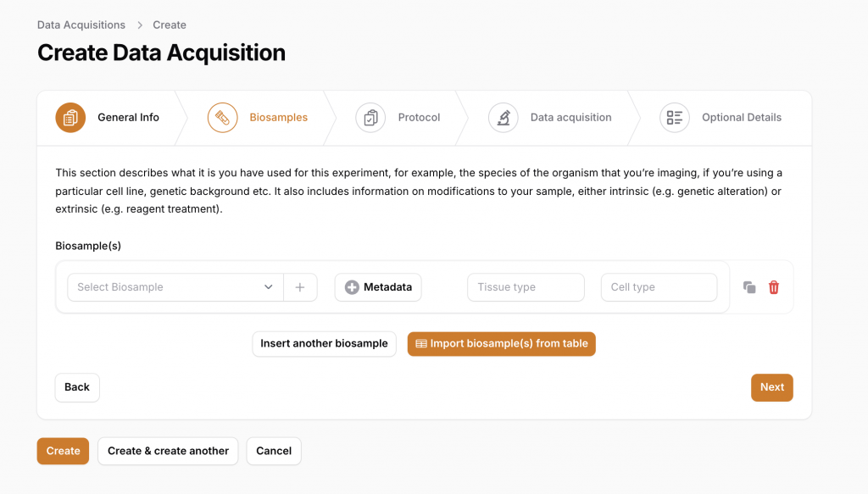Switch to the Protocol step tab
Viewport: 868px width, 494px height.
[x=419, y=118]
